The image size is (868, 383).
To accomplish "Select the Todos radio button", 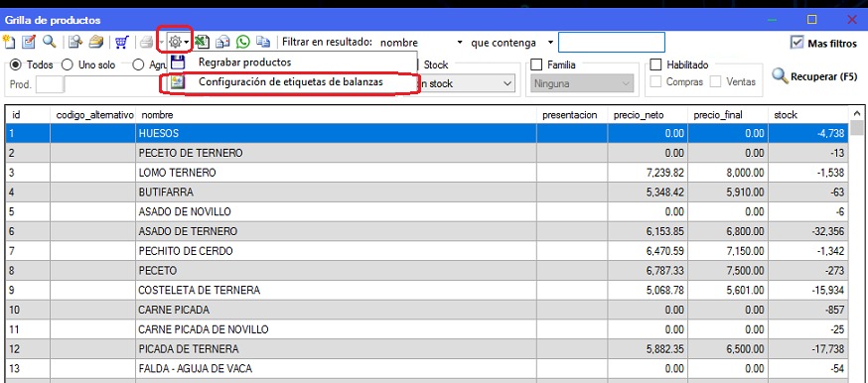I will 16,64.
